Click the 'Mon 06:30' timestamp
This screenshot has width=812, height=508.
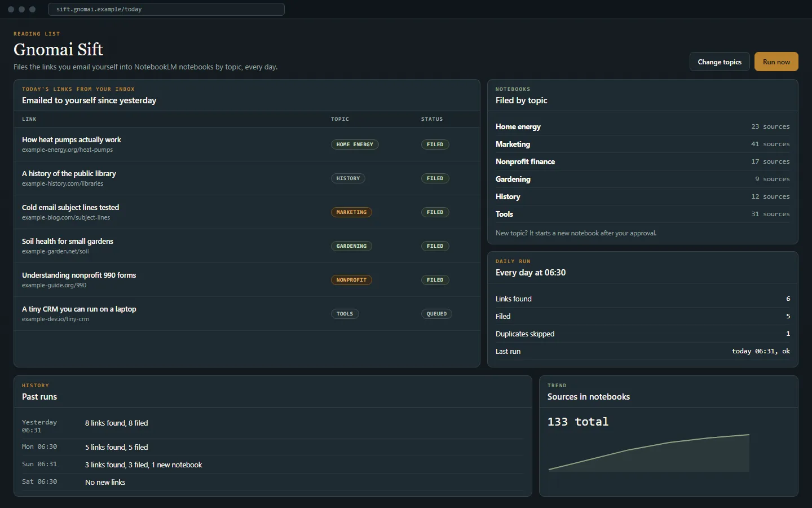[39, 447]
